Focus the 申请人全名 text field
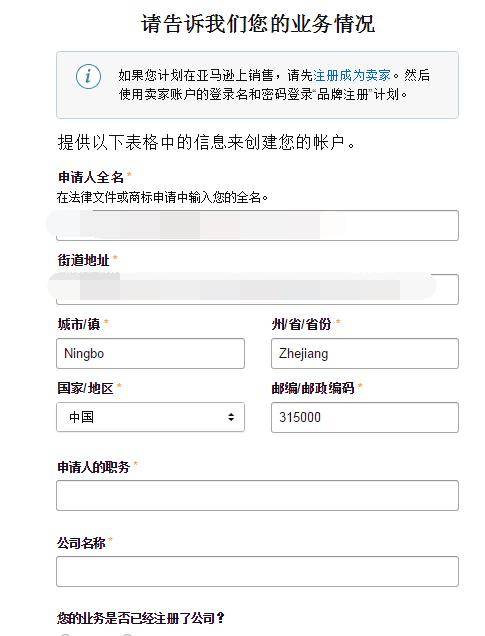The height and width of the screenshot is (636, 485). 258,226
